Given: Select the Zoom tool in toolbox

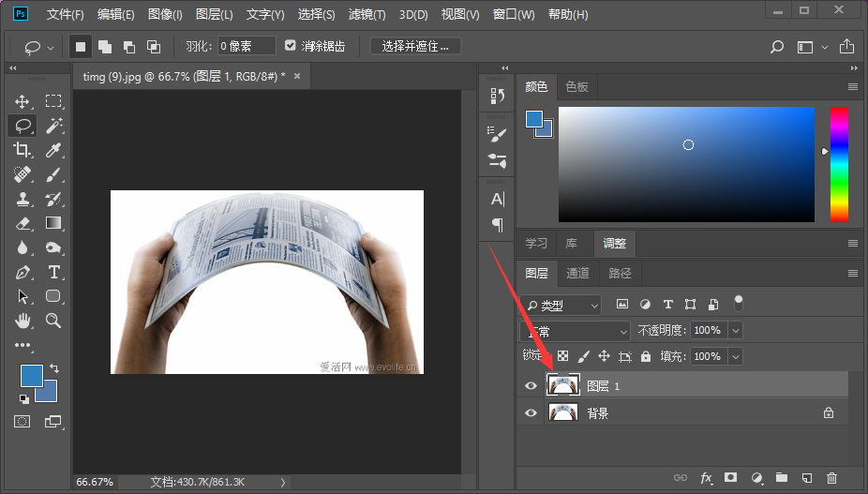Looking at the screenshot, I should [x=53, y=321].
